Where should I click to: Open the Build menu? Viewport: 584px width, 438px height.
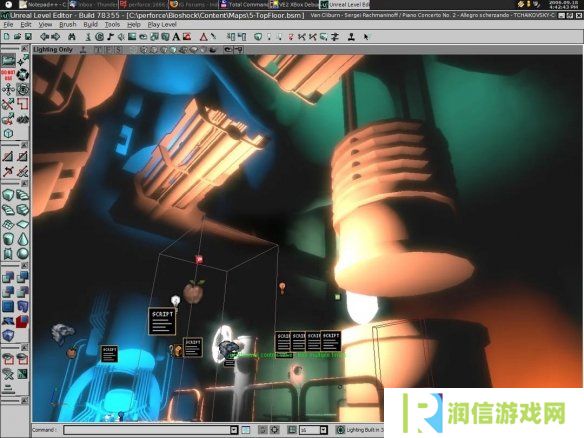pyautogui.click(x=90, y=25)
